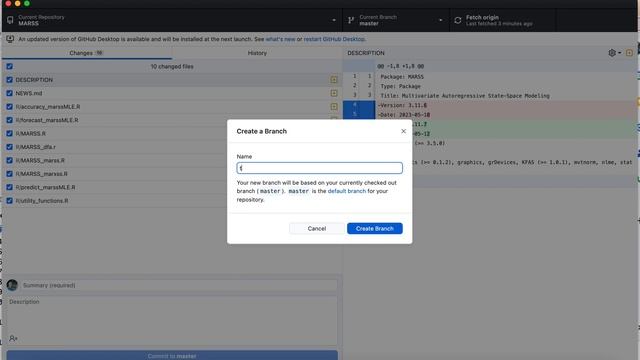Select the R/MARSS.R file row

[172, 133]
